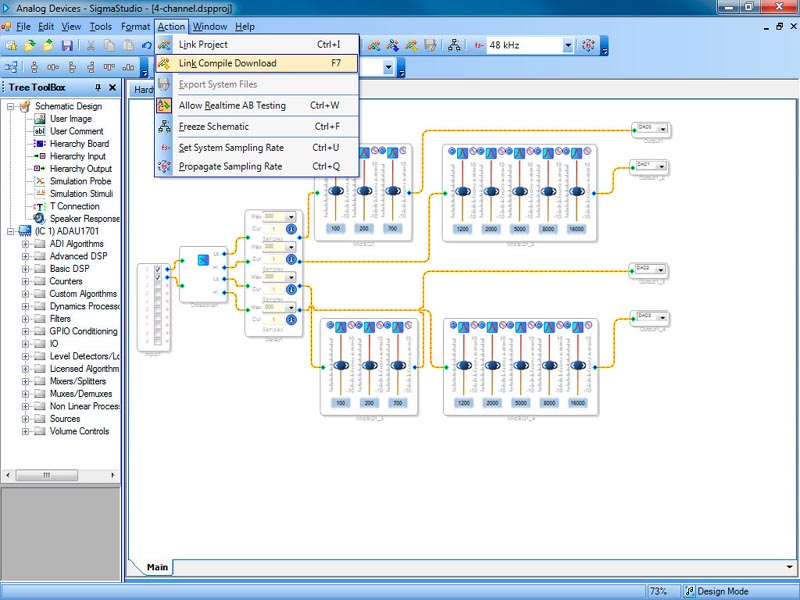Close the Tree ToolBox panel
800x600 pixels.
coord(113,88)
